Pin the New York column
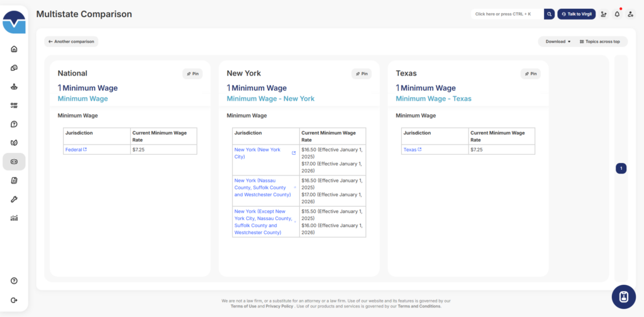Image resolution: width=644 pixels, height=317 pixels. 361,74
